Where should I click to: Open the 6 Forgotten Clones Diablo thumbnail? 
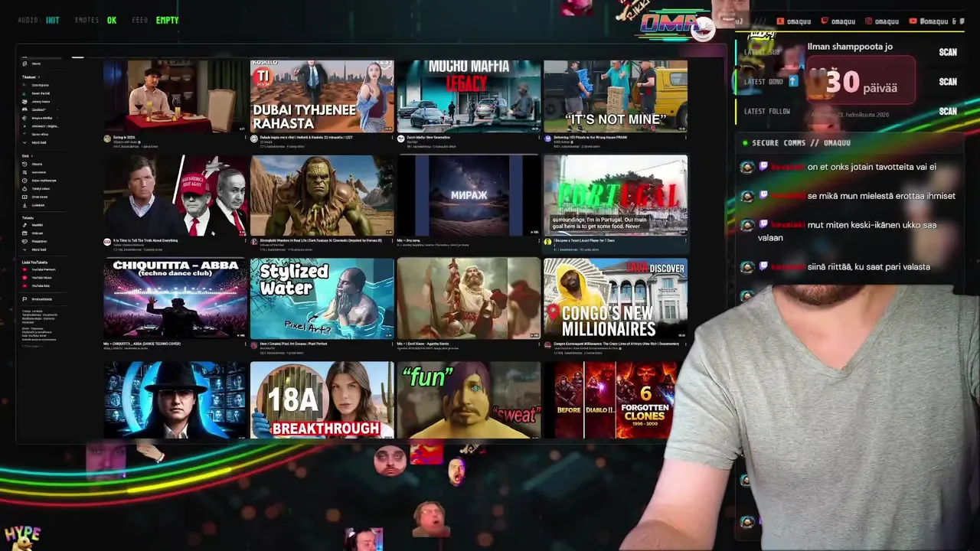[616, 400]
